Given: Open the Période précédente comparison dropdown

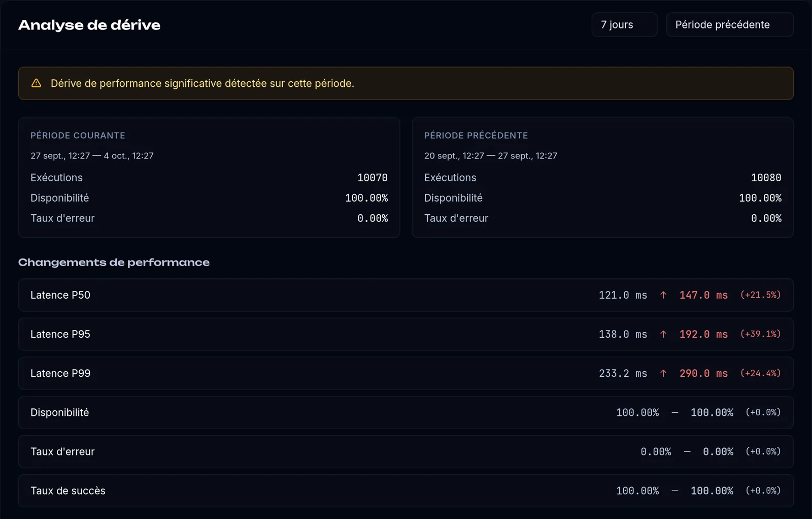Looking at the screenshot, I should tap(730, 25).
